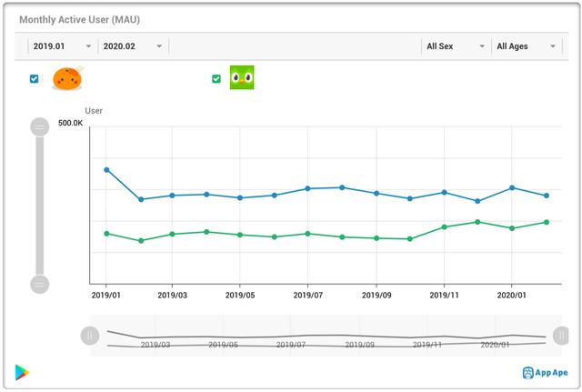Expand the All Sex filter dropdown

[x=454, y=46]
